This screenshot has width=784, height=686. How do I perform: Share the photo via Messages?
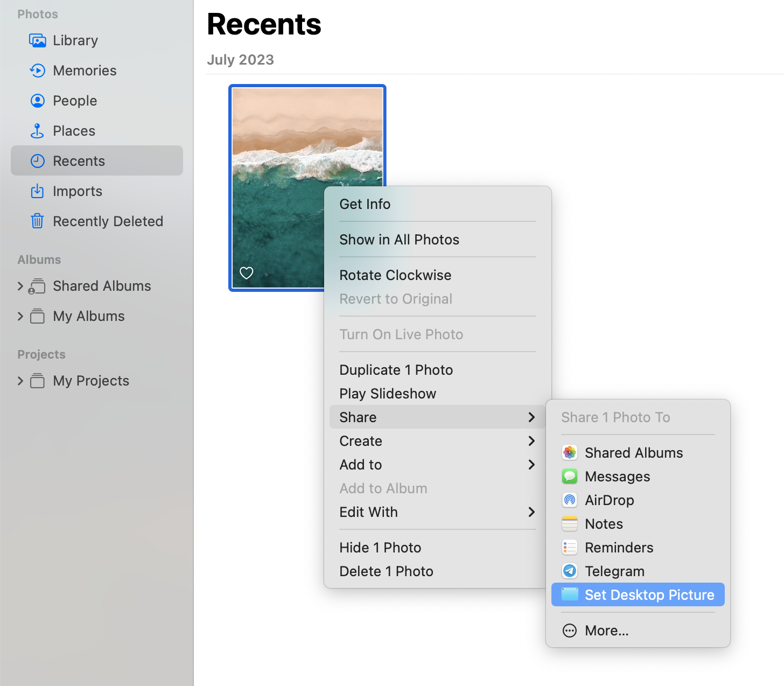[638, 477]
